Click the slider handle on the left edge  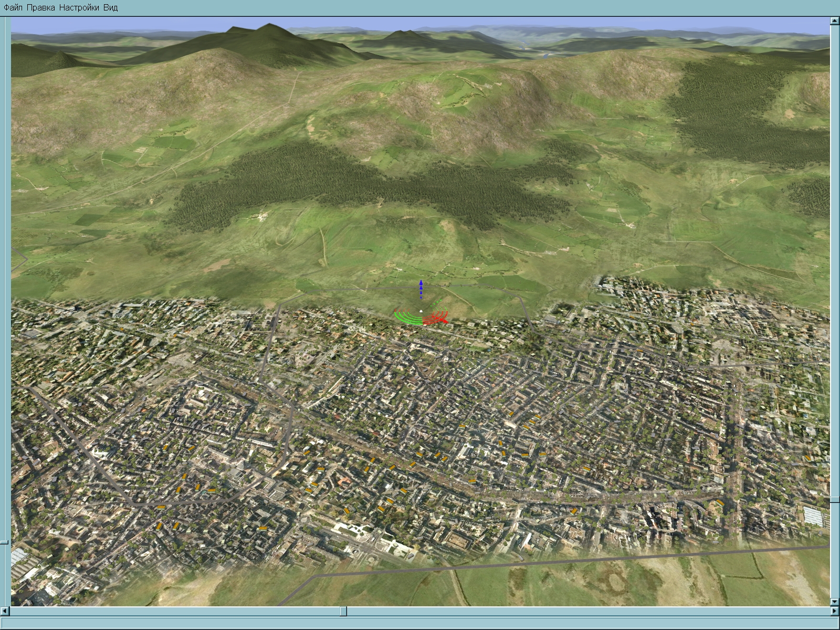[4, 542]
